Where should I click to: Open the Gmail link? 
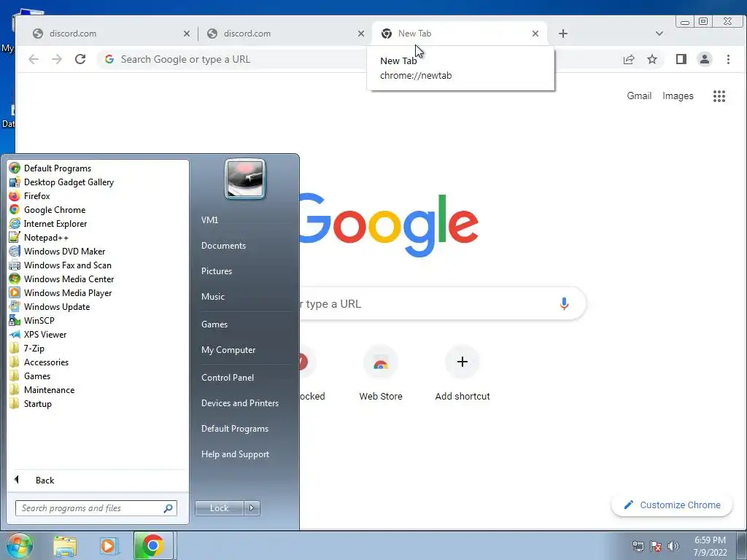639,96
